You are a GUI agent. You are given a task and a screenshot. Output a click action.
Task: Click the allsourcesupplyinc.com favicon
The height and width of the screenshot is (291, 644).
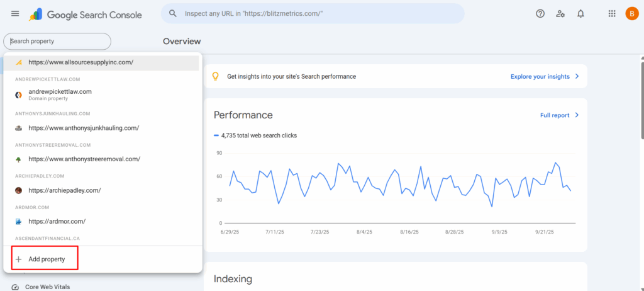tap(18, 62)
